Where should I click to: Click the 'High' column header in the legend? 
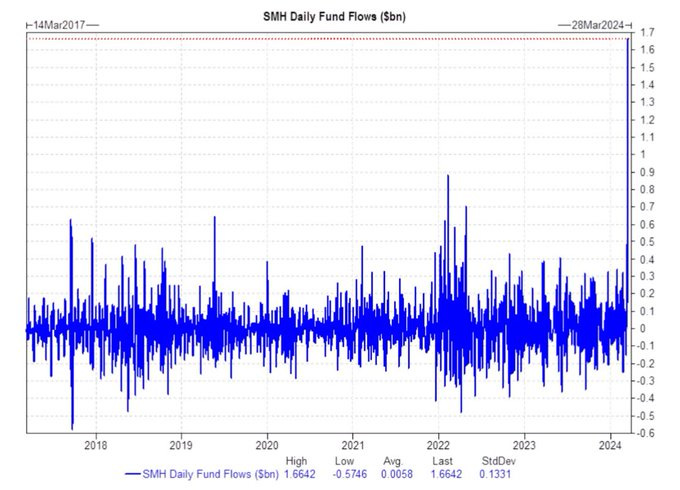coord(296,461)
